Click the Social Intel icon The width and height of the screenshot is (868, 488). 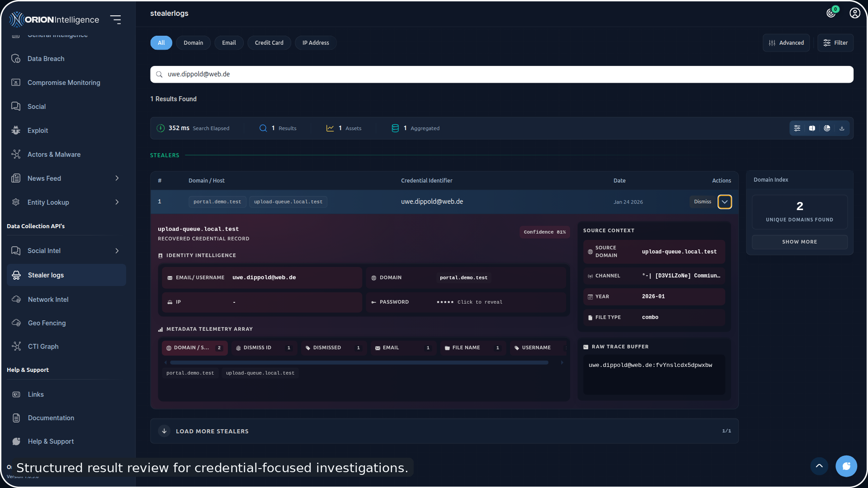[x=16, y=251]
